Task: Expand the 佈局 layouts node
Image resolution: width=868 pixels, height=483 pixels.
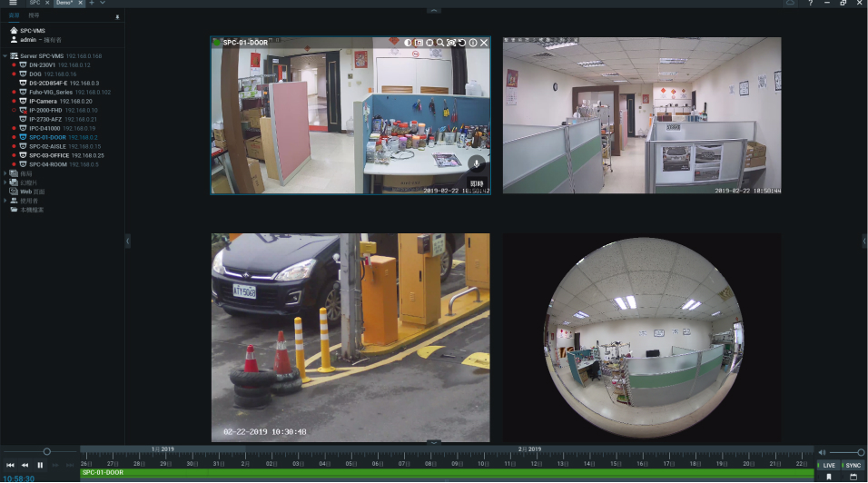Action: click(x=5, y=173)
